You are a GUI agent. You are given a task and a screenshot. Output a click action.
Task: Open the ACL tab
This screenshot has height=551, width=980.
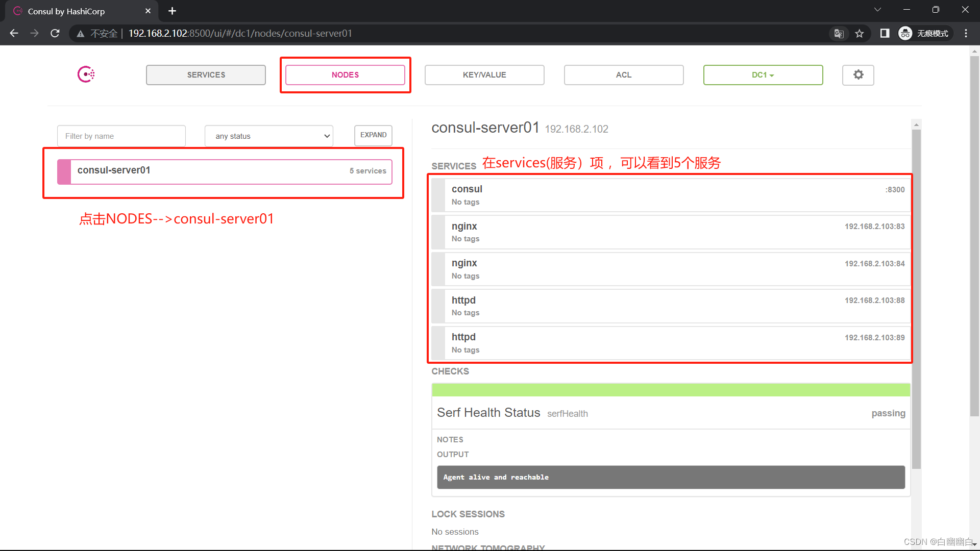(624, 75)
